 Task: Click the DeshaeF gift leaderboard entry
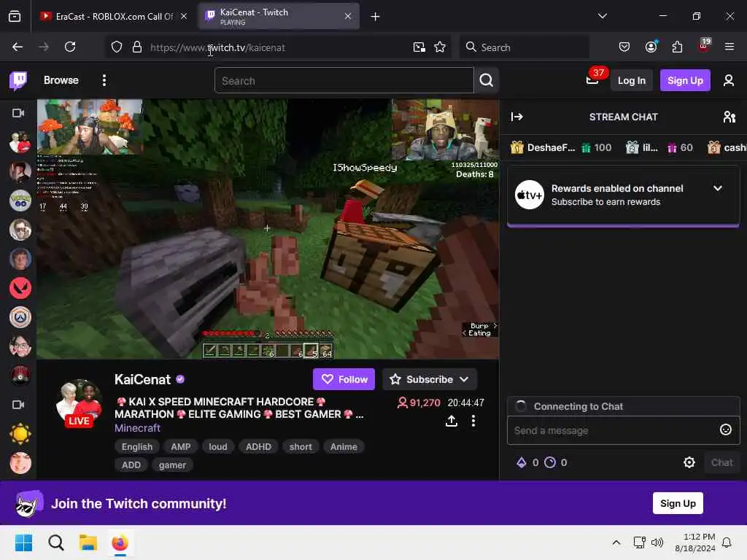coord(561,147)
